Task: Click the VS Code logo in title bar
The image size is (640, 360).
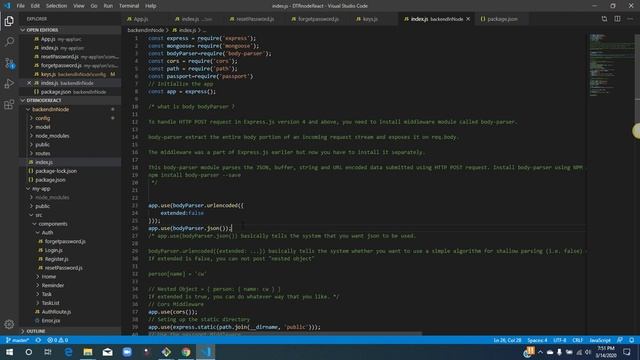Action: [x=7, y=6]
